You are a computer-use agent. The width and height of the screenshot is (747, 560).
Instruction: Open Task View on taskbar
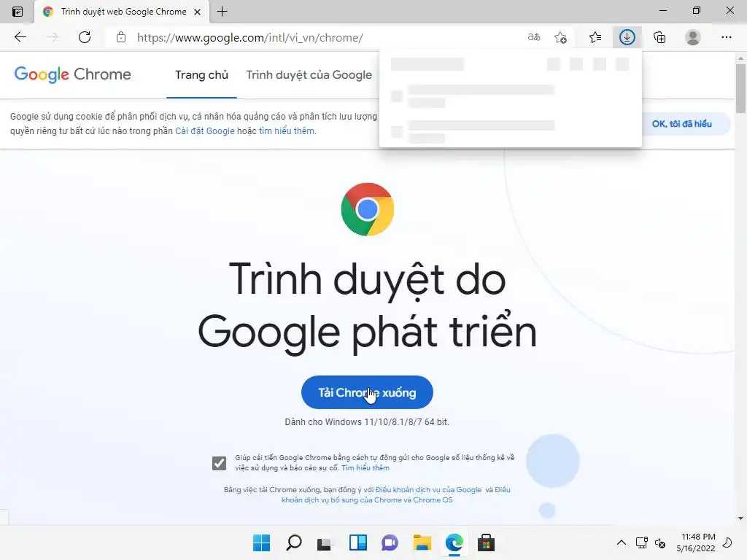[x=325, y=542]
